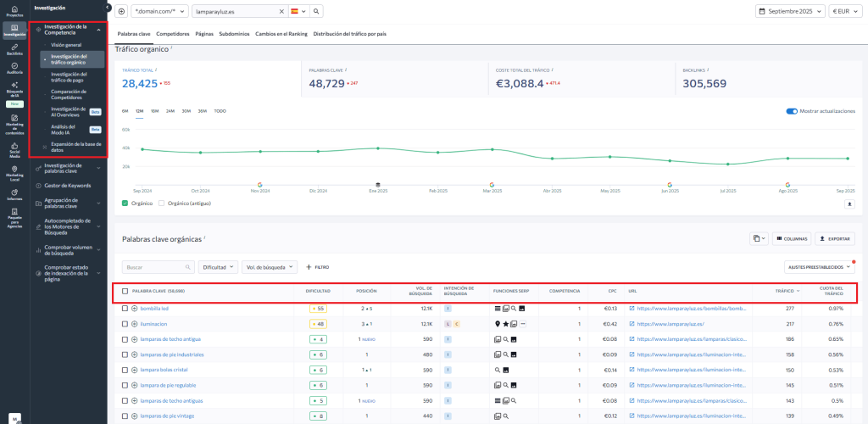Open external URL icon in 'bombilla led' row
This screenshot has height=424, width=868.
[x=632, y=309]
